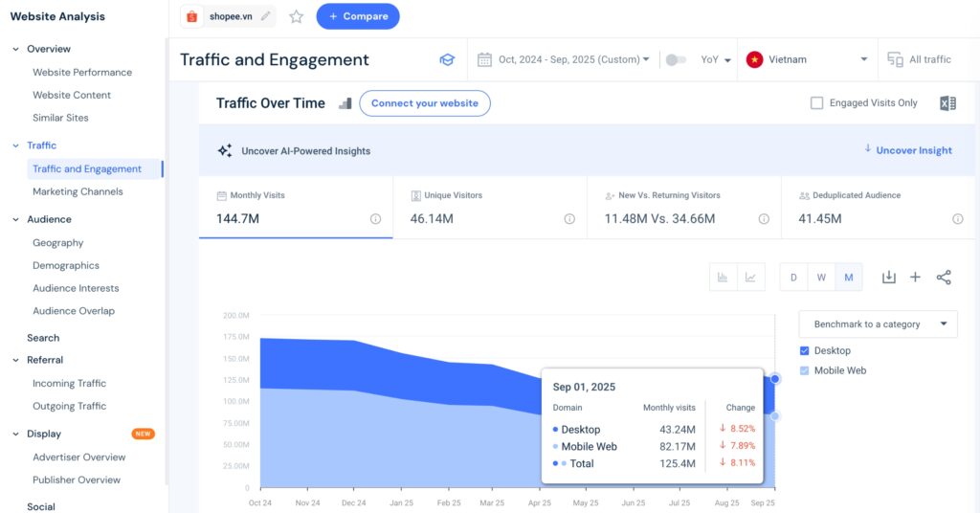The height and width of the screenshot is (513, 980).
Task: Switch to the line chart view icon
Action: (x=751, y=278)
